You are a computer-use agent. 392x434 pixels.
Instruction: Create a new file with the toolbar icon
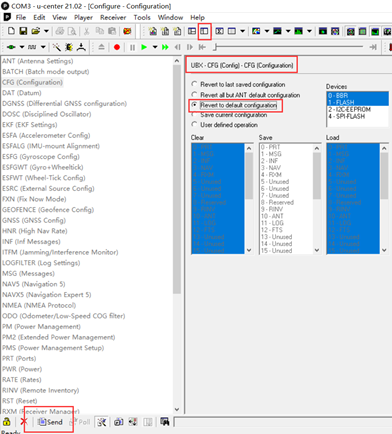(11, 31)
